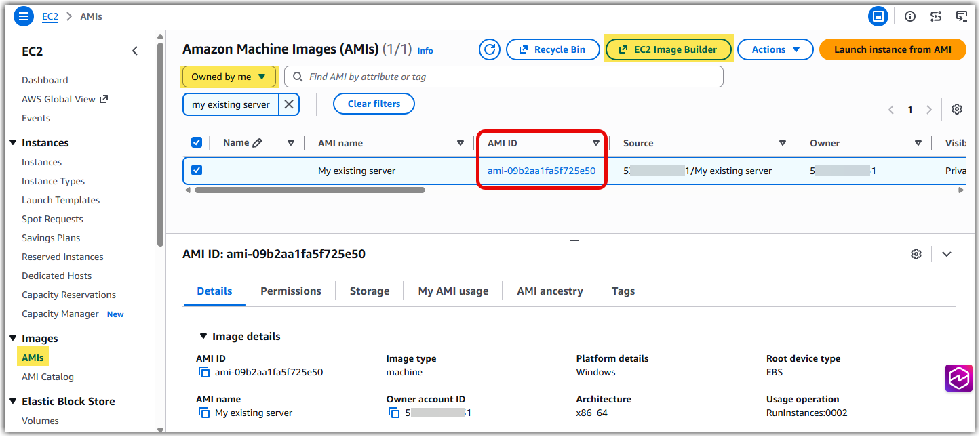
Task: Click the details pane resize handle
Action: [x=574, y=241]
